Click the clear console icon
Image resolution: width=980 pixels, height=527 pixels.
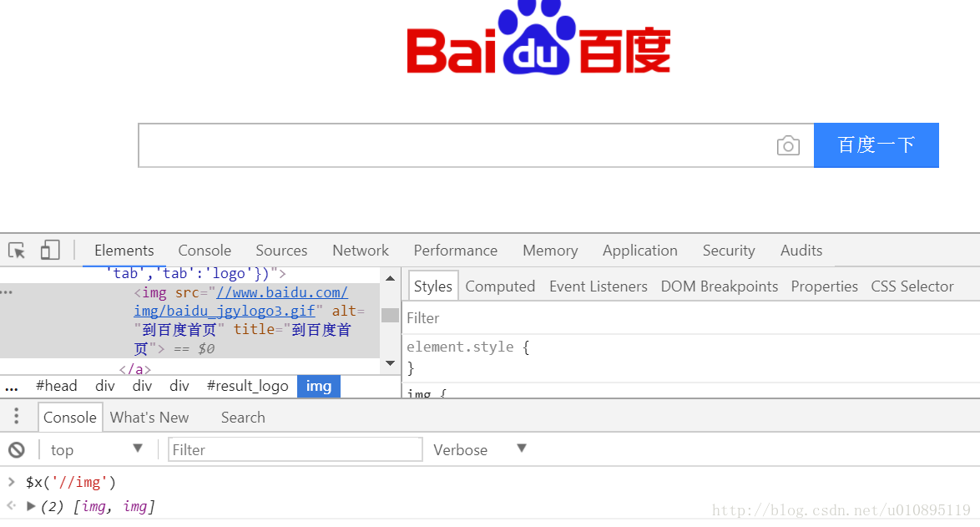click(17, 449)
